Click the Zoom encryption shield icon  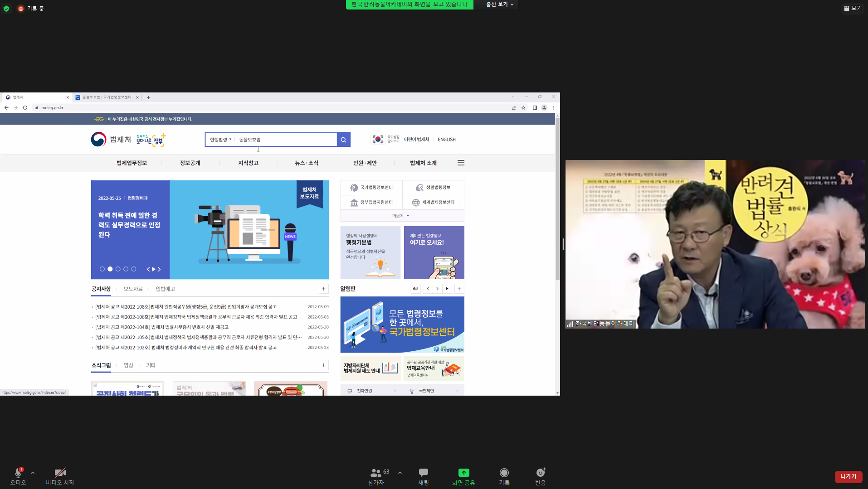click(x=6, y=8)
